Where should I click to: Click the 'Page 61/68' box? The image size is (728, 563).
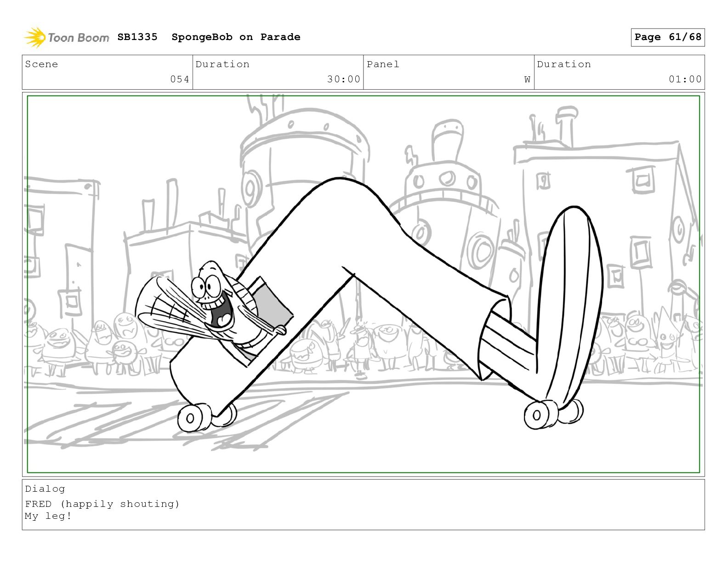(x=667, y=37)
